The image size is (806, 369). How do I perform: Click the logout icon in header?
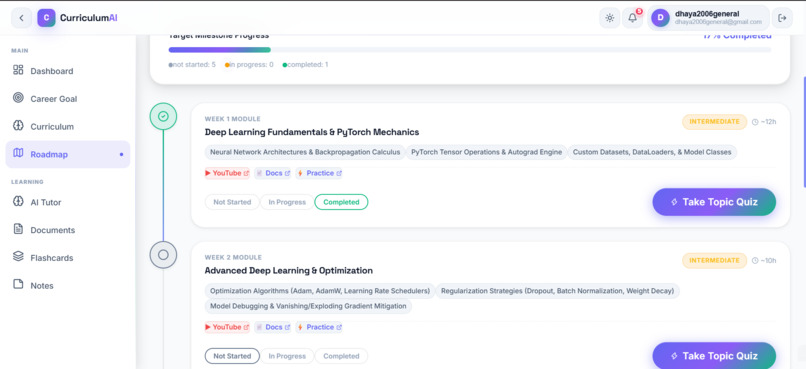point(782,18)
